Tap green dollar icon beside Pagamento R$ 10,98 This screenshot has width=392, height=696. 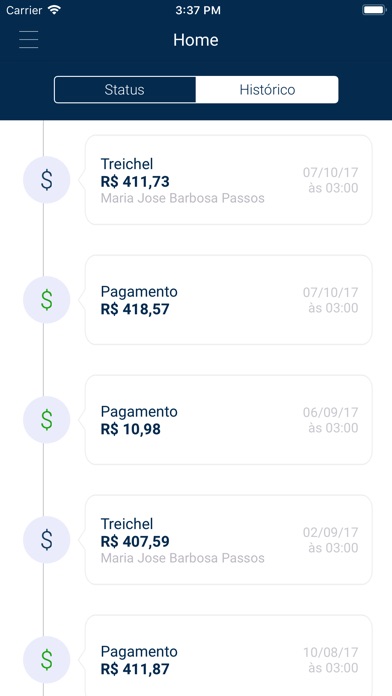point(47,419)
